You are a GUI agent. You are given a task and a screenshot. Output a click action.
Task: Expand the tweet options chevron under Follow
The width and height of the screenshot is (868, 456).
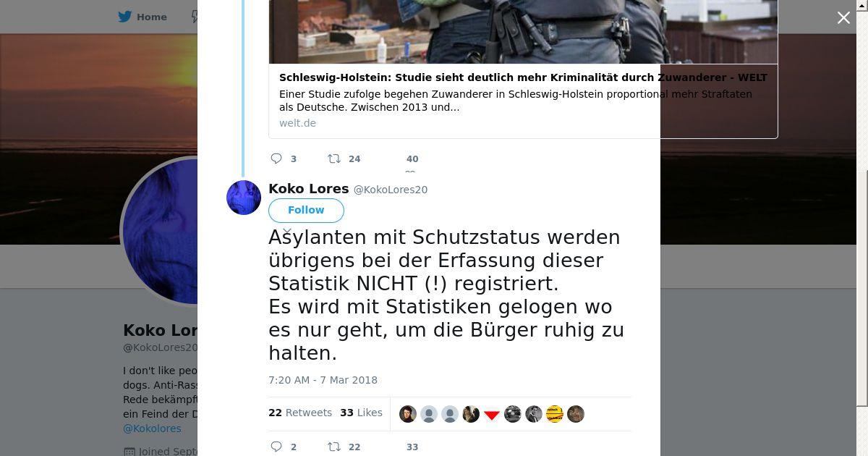287,231
